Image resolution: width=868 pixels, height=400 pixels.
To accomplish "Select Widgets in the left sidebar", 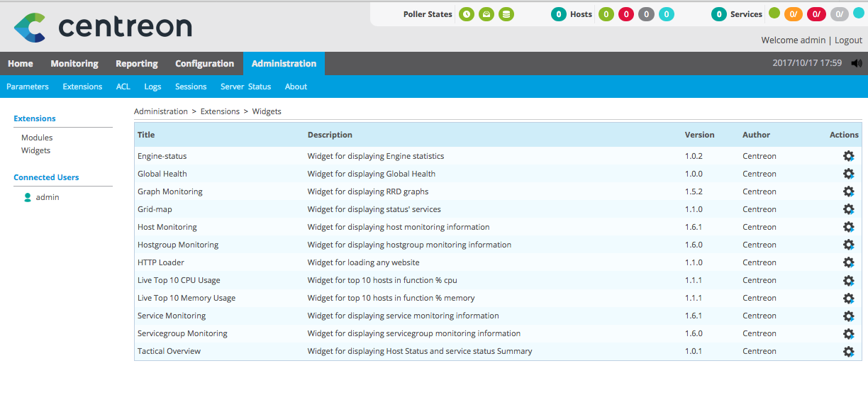I will pos(35,150).
